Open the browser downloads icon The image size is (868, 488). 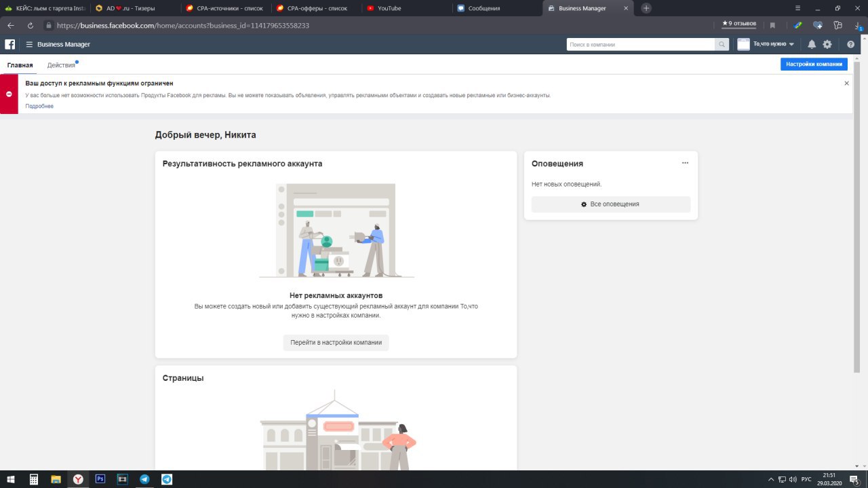[858, 25]
